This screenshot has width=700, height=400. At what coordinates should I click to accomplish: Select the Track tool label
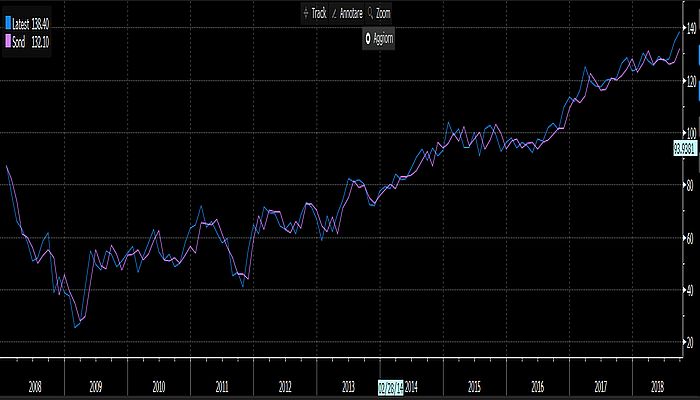pyautogui.click(x=319, y=13)
